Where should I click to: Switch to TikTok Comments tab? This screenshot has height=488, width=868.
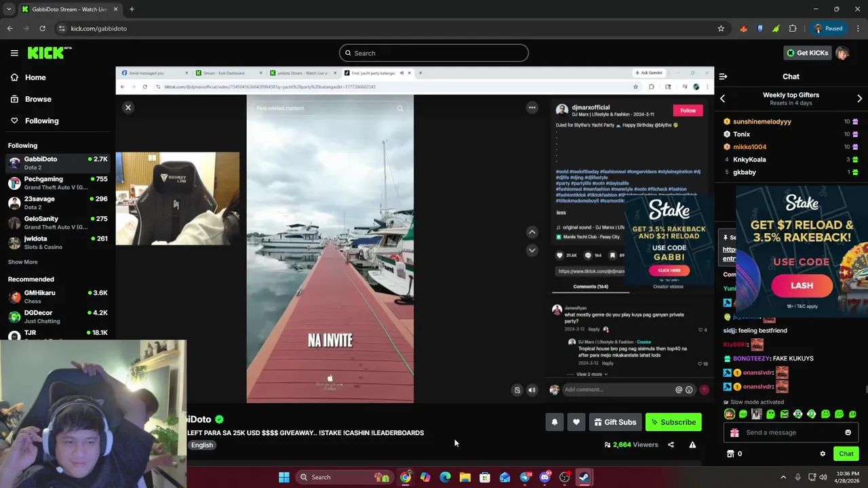pyautogui.click(x=590, y=287)
